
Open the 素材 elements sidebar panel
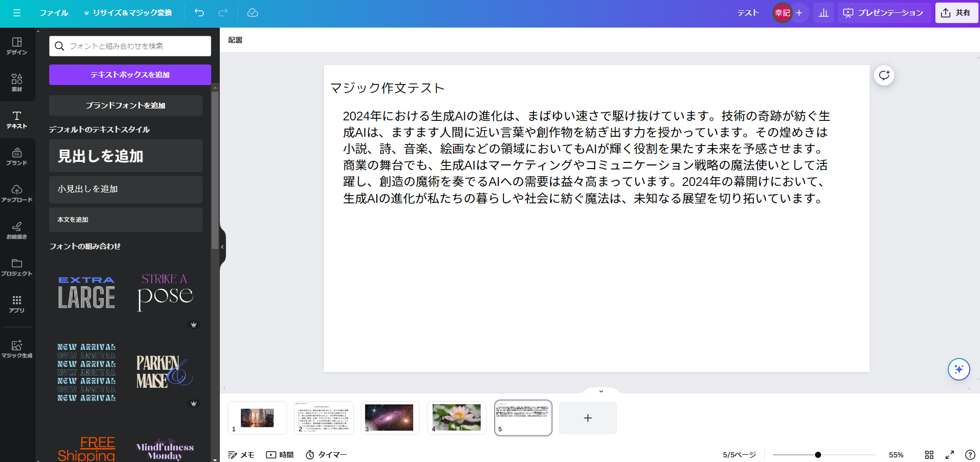(17, 82)
